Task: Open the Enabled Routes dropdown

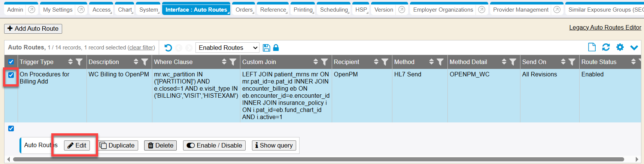Action: pyautogui.click(x=228, y=48)
